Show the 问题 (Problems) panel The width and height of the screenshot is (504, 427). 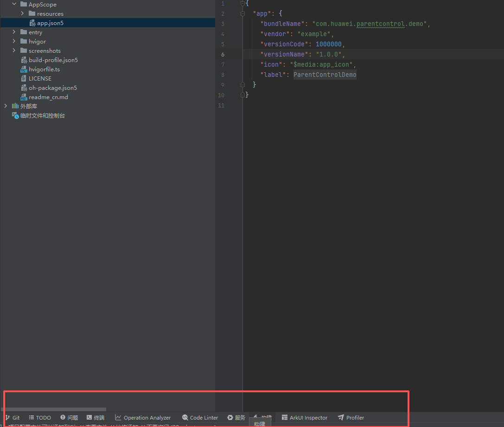[69, 418]
